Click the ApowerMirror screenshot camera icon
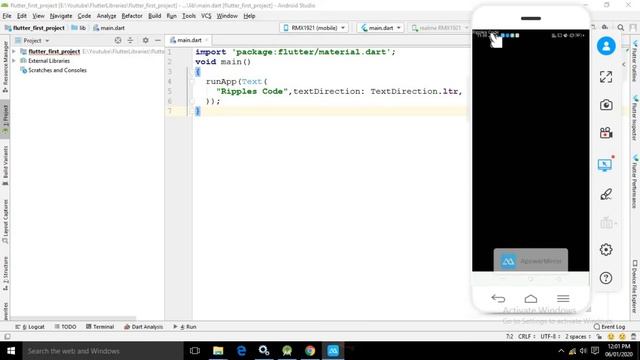This screenshot has width=640, height=360. [606, 105]
